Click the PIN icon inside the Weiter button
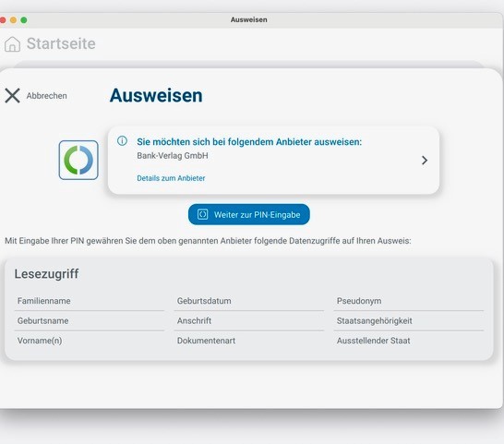 [202, 214]
